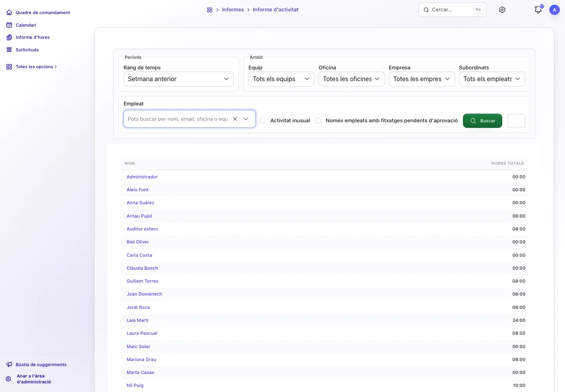Open the Rang de temps dropdown
This screenshot has height=392, width=565.
pos(179,79)
